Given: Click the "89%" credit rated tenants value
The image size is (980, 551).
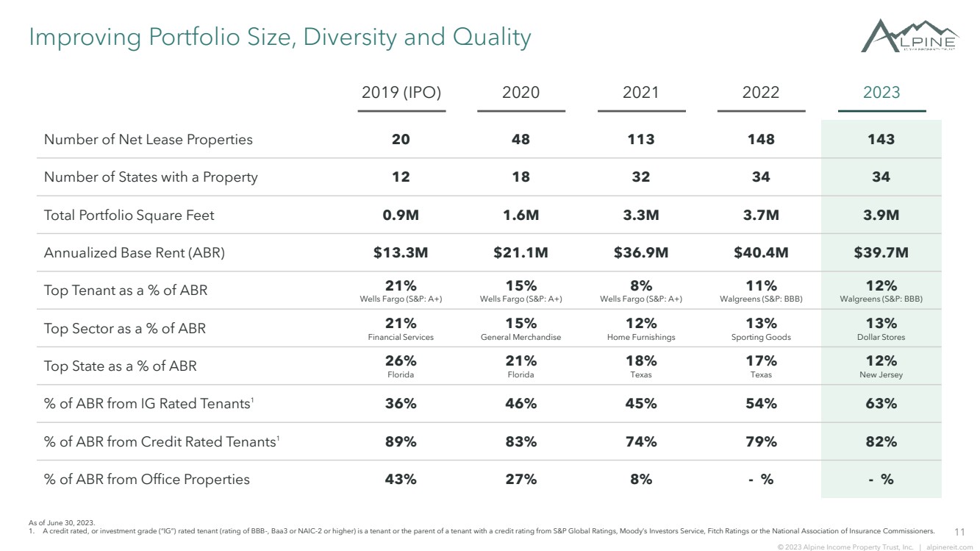Looking at the screenshot, I should (x=401, y=441).
